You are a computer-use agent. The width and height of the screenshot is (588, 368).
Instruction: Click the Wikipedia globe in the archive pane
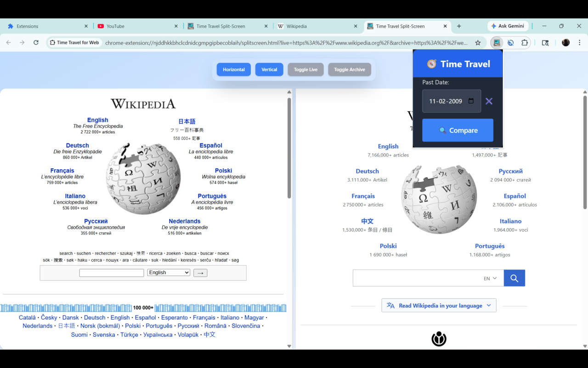click(144, 178)
